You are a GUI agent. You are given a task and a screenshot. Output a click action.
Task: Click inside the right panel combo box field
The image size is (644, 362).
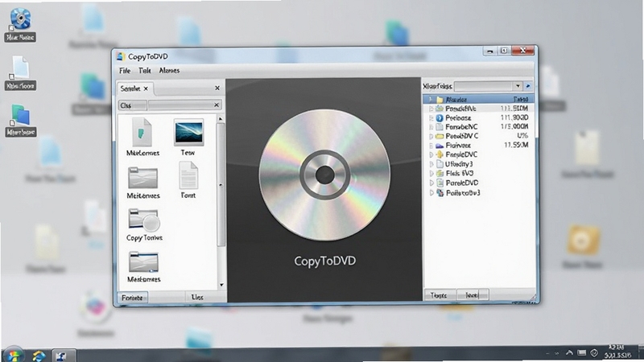pyautogui.click(x=484, y=86)
